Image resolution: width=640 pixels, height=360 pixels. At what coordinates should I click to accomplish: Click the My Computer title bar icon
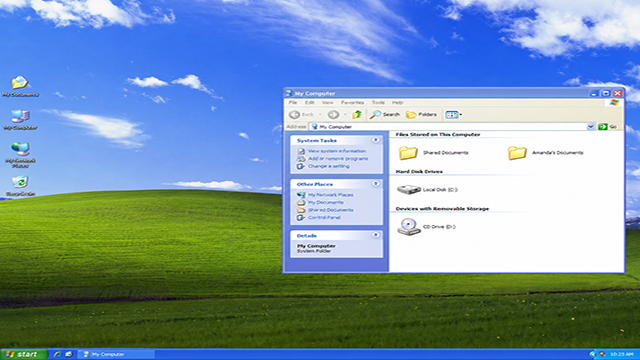[289, 93]
